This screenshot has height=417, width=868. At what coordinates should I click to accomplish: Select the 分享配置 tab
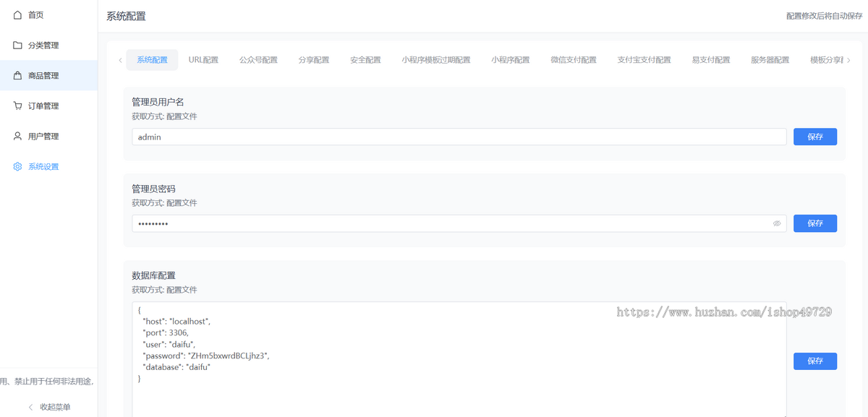(314, 60)
